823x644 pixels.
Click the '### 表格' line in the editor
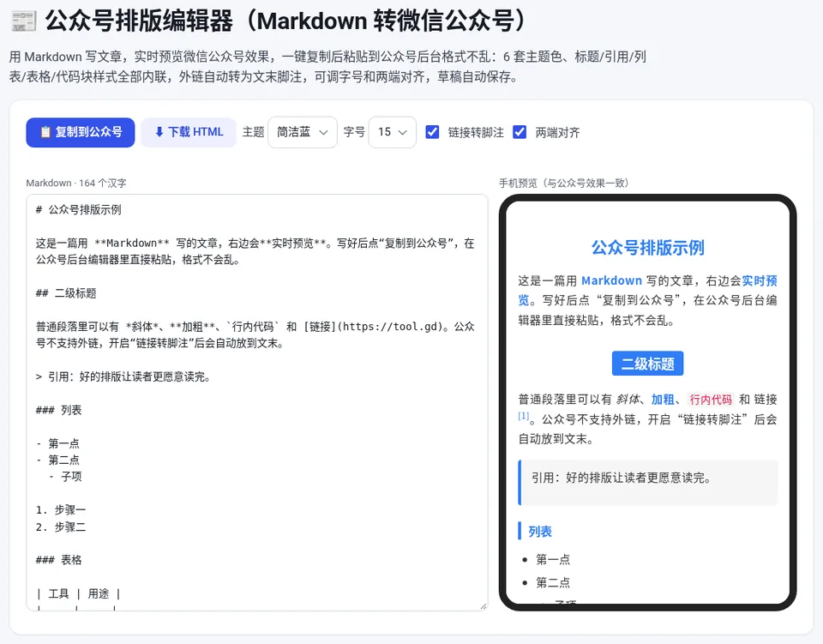click(x=59, y=560)
